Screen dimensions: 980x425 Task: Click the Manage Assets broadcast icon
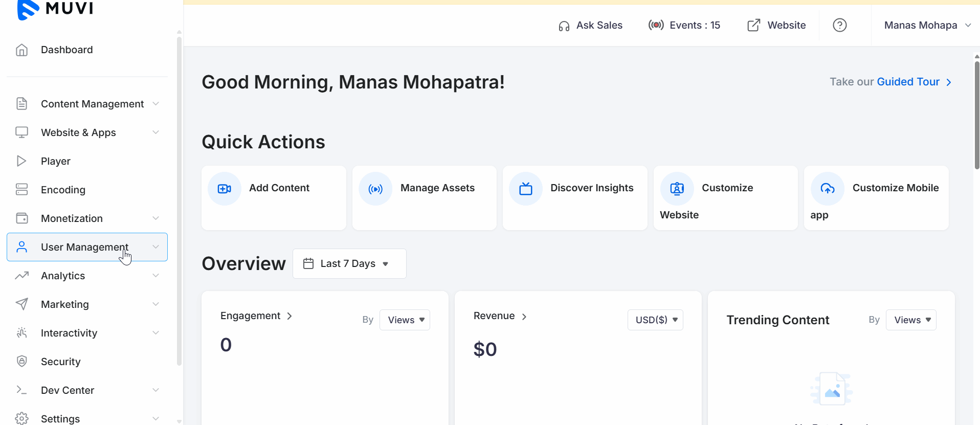(375, 189)
